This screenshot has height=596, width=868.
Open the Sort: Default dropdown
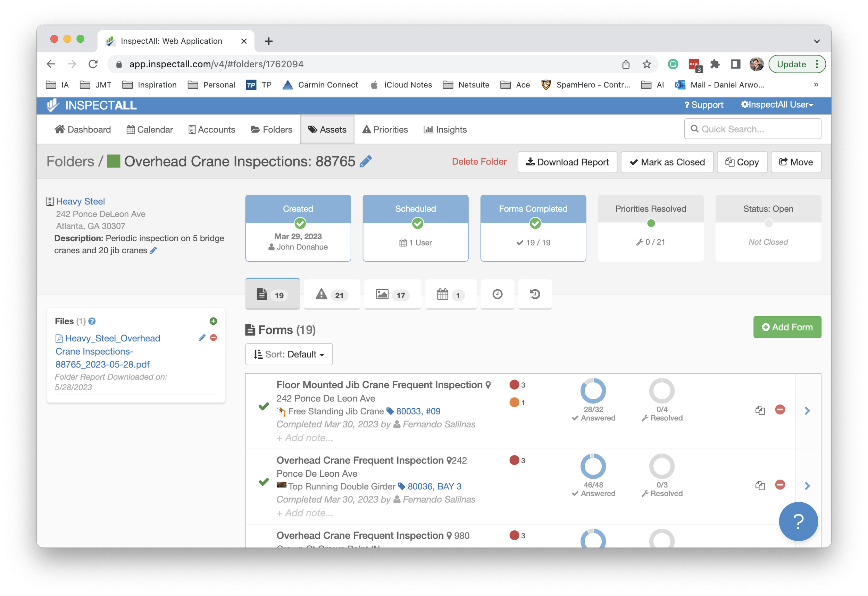click(289, 354)
